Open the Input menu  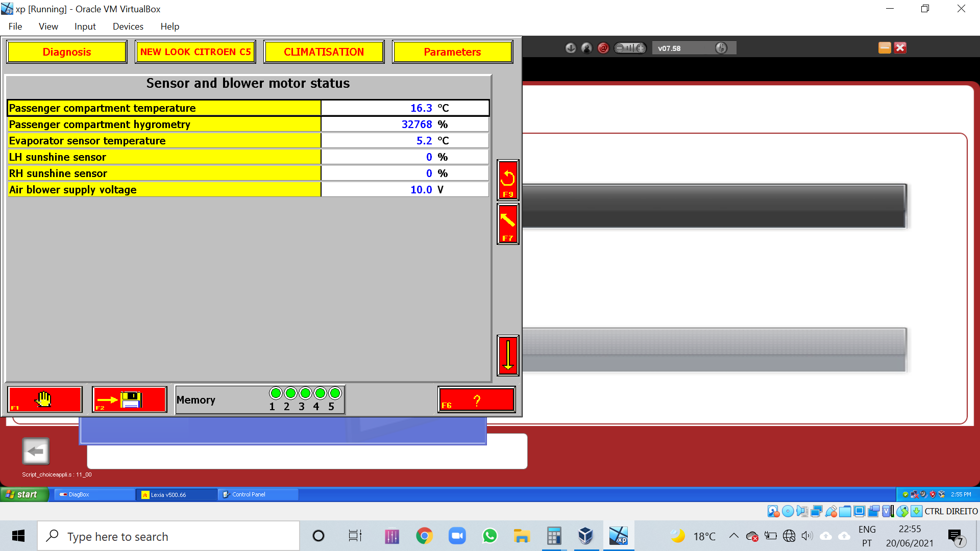85,27
